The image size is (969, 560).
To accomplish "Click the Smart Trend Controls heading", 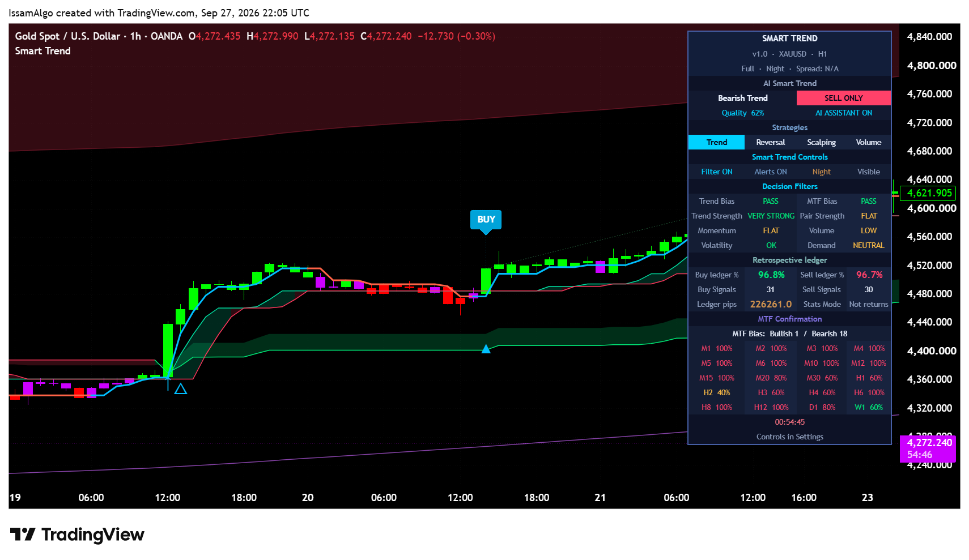I will 789,157.
